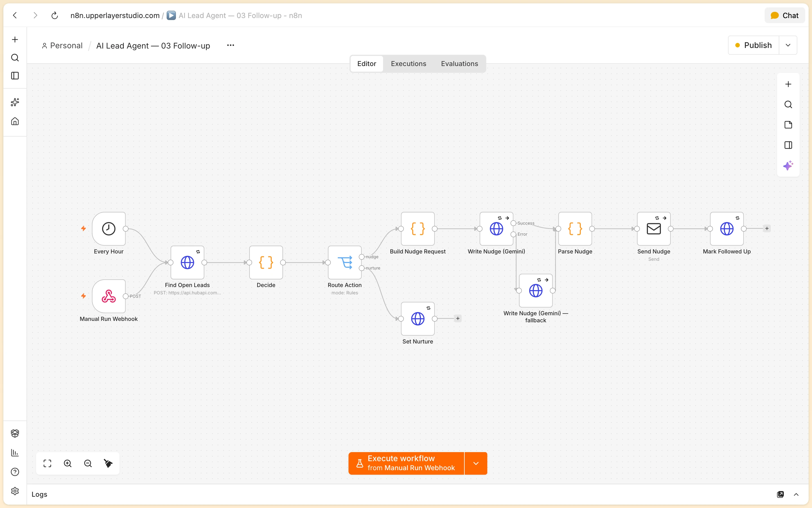Select the Decide code node
This screenshot has width=812, height=508.
coord(266,262)
